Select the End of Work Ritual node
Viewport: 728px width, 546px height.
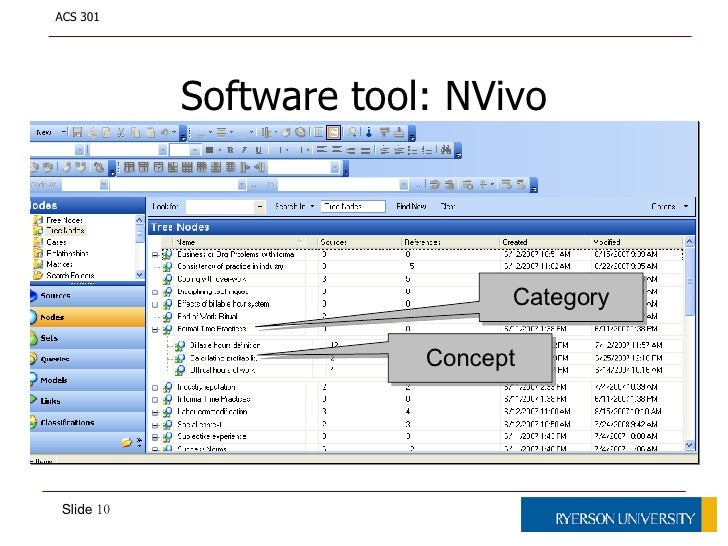[207, 317]
